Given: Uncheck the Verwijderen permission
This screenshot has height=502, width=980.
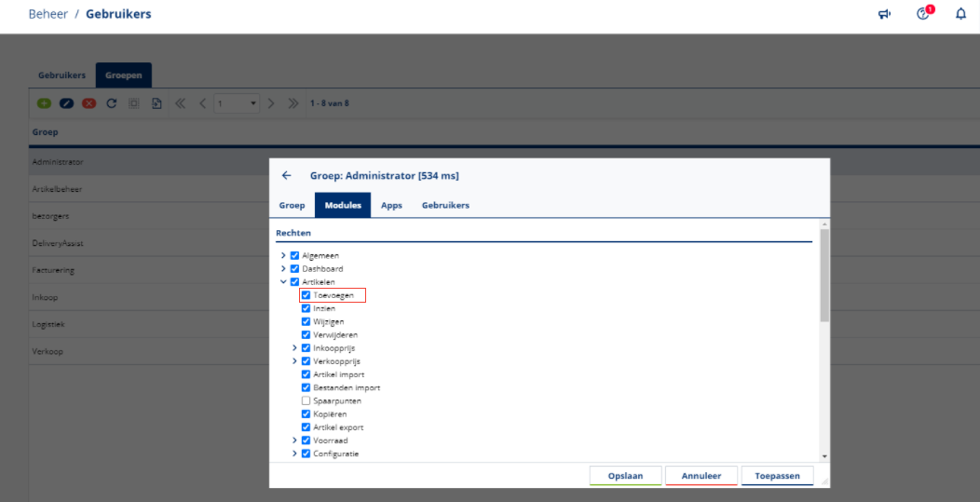Looking at the screenshot, I should (306, 334).
